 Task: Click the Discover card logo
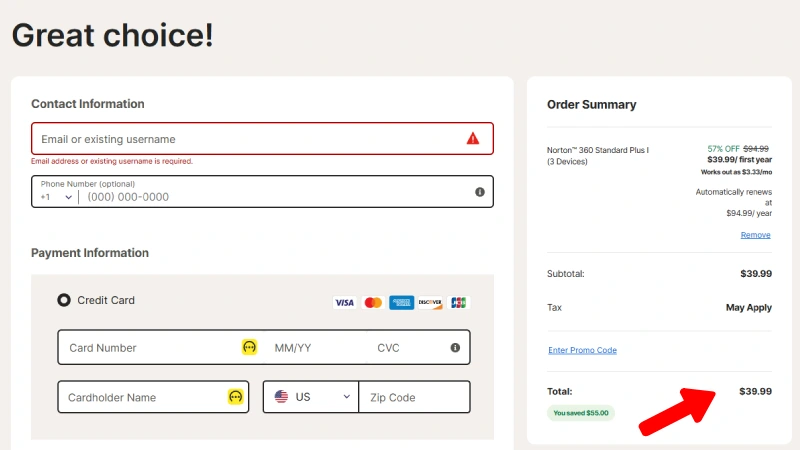[430, 303]
